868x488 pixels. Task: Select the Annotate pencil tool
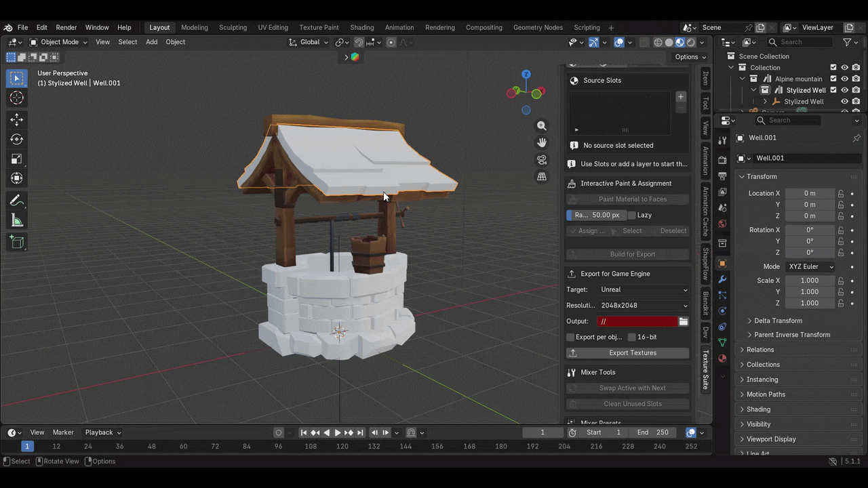(17, 201)
